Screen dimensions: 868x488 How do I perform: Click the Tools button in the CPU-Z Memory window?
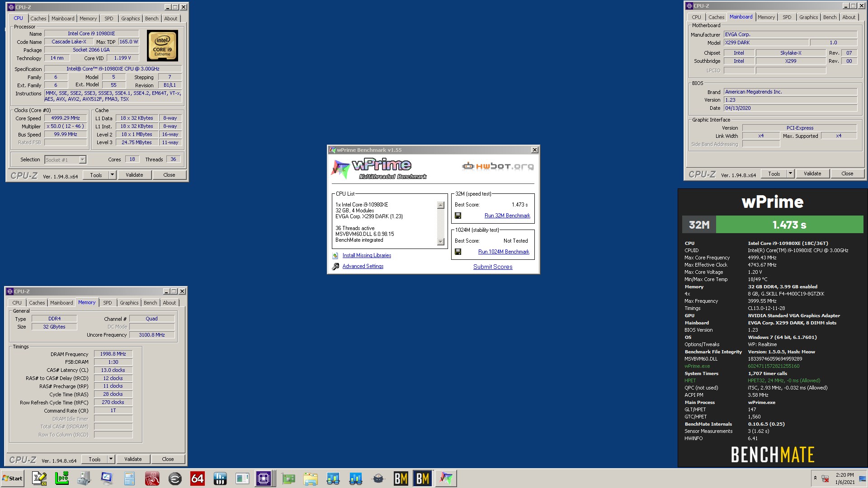[94, 459]
